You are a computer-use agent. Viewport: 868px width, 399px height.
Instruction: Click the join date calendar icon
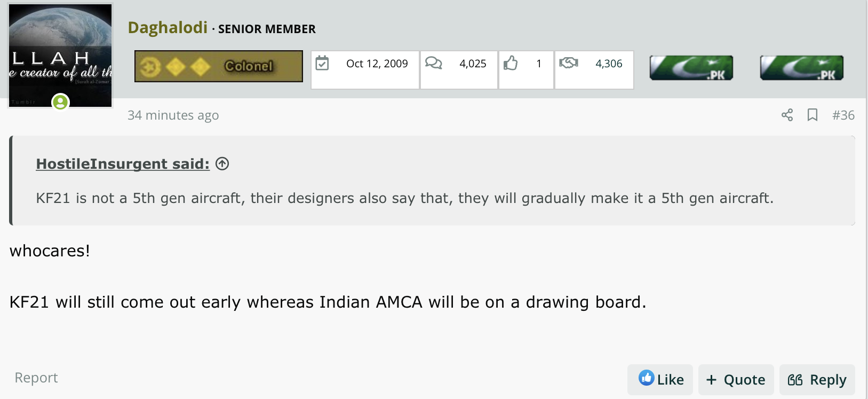[322, 63]
